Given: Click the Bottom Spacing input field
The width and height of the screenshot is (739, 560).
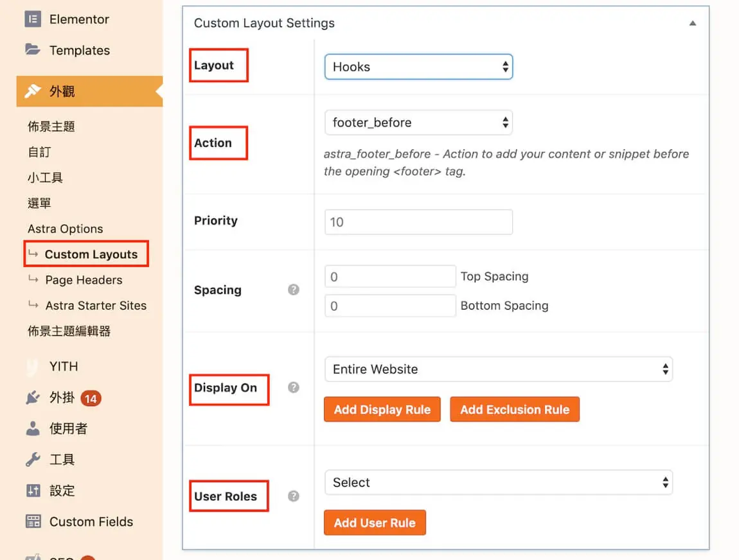Looking at the screenshot, I should pyautogui.click(x=390, y=306).
